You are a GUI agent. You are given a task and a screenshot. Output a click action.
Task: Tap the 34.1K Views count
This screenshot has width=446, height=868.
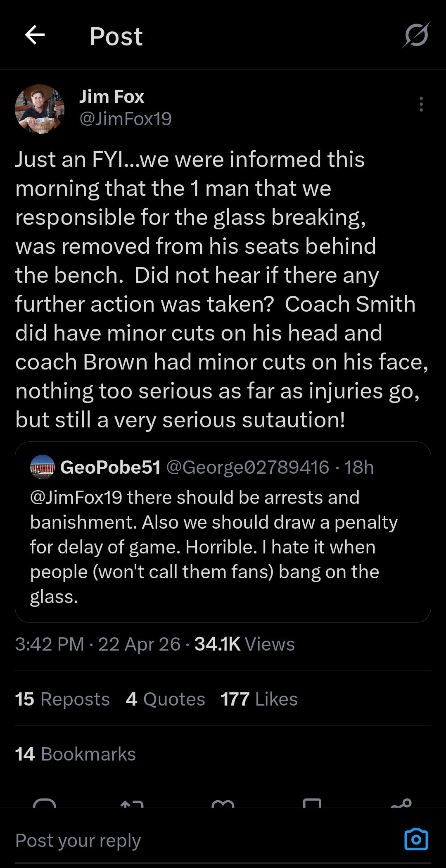click(x=244, y=644)
